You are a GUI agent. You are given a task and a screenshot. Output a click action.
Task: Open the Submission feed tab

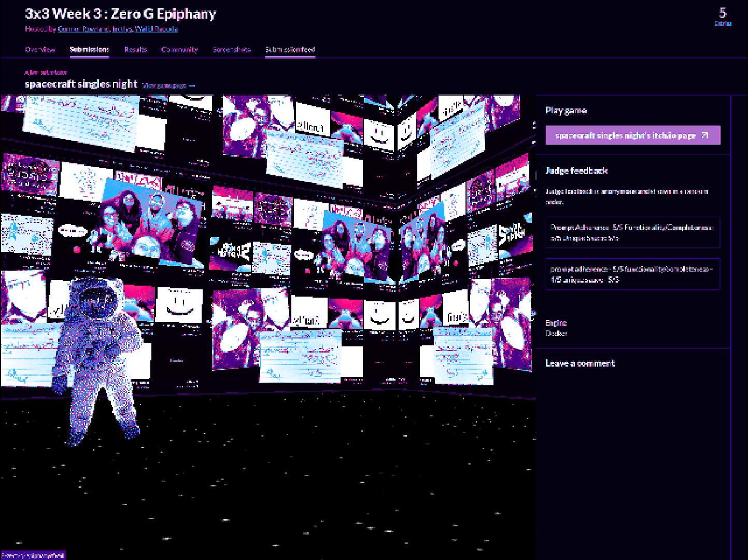(x=290, y=49)
